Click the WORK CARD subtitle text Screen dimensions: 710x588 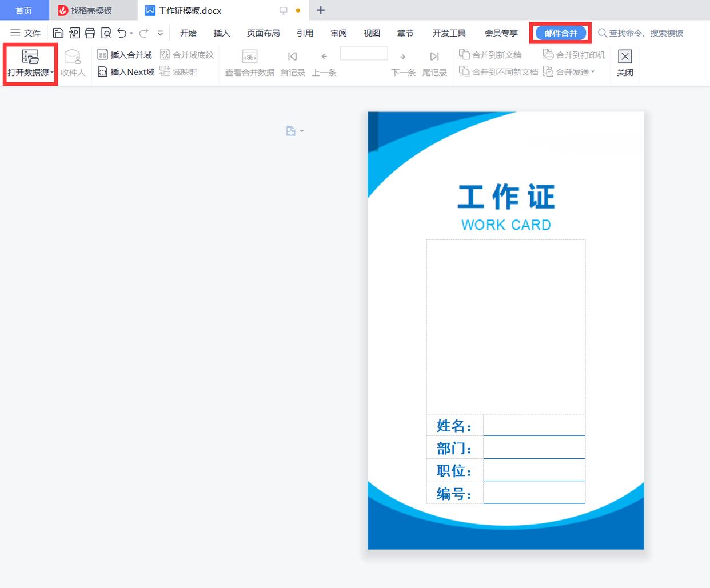[x=506, y=225]
